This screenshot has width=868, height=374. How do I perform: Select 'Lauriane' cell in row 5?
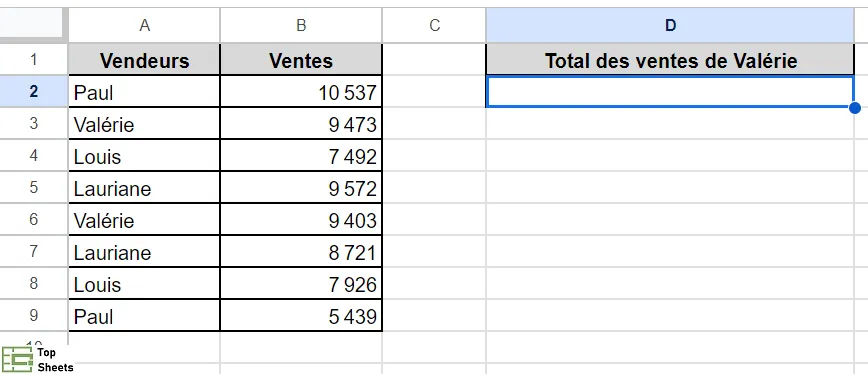point(144,188)
